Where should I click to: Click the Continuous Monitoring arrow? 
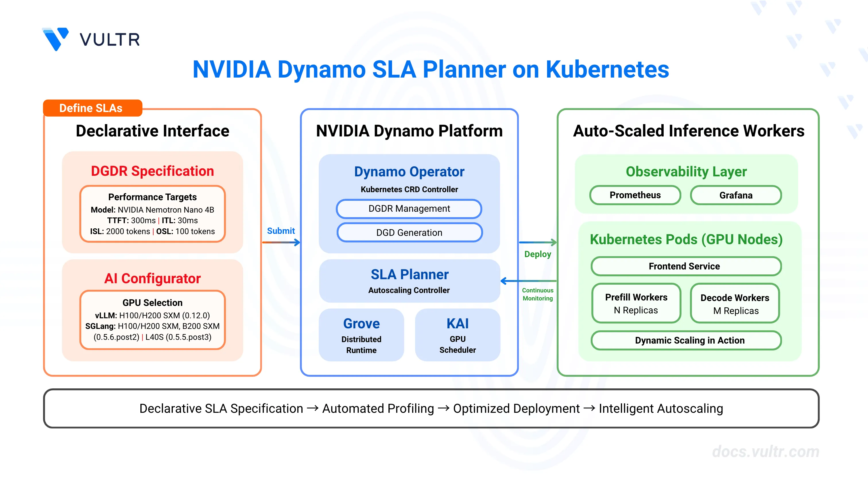click(528, 281)
